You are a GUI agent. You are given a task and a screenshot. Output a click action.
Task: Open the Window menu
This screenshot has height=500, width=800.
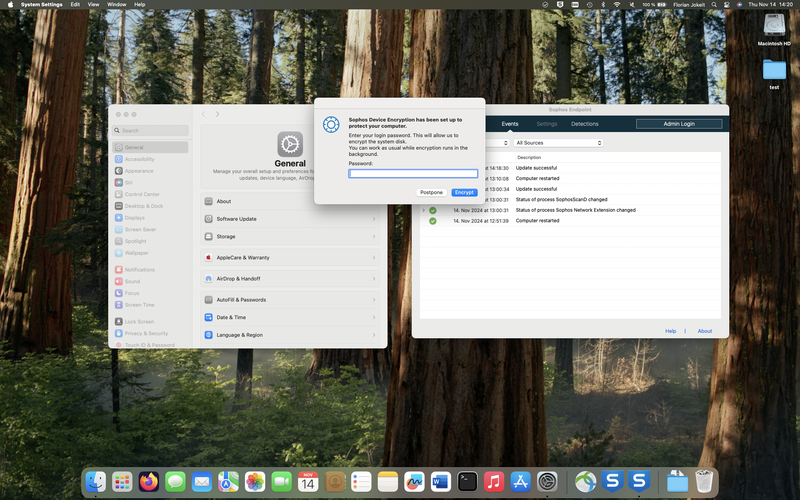116,5
